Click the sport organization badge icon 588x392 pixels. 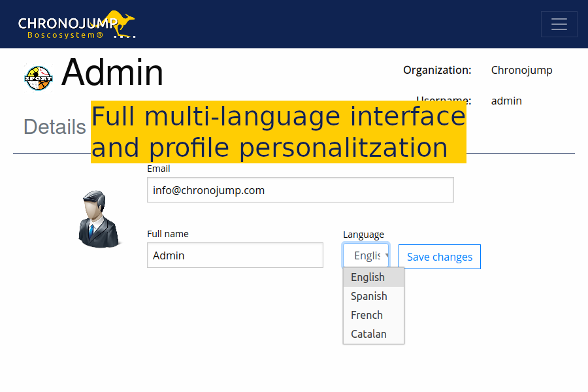[39, 78]
